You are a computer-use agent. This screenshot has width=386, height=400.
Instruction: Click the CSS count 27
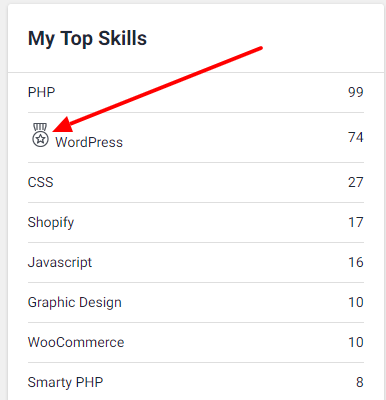coord(356,182)
